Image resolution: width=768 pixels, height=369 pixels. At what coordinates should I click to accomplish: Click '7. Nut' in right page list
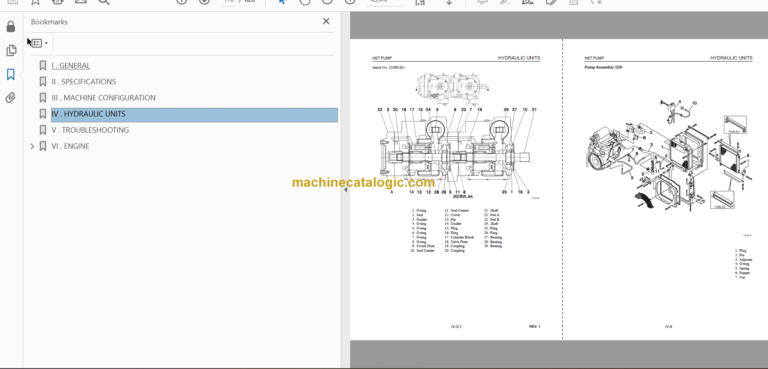[x=740, y=277]
